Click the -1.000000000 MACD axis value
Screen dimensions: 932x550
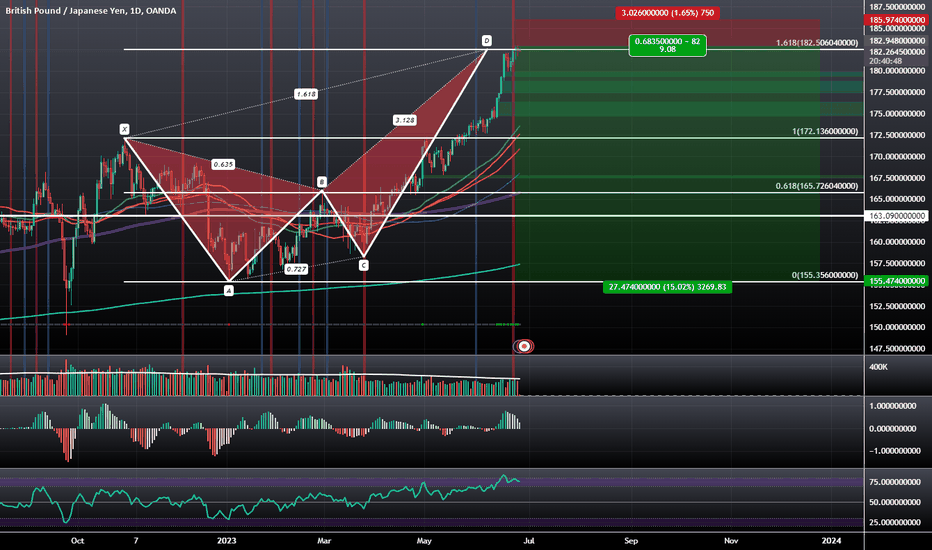895,451
